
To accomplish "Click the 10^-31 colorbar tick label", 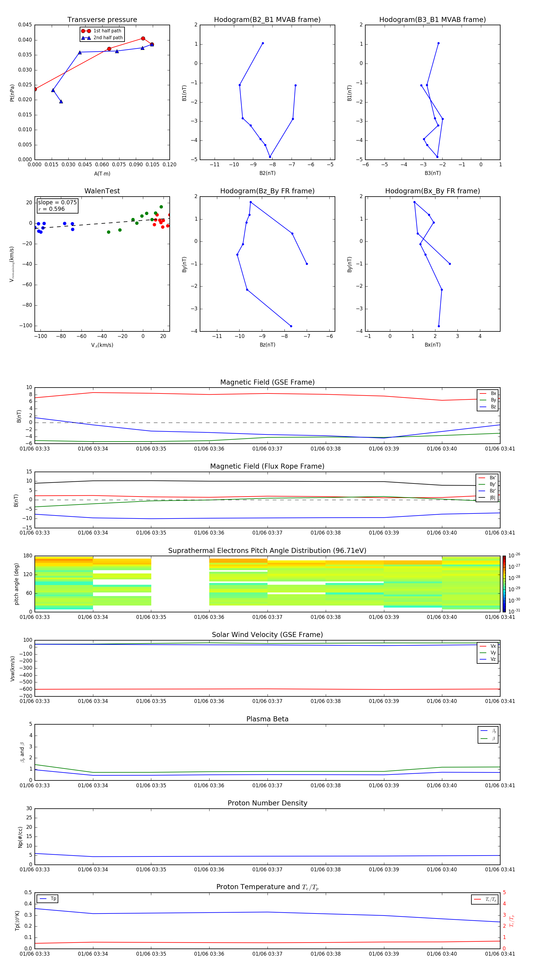I will click(514, 611).
